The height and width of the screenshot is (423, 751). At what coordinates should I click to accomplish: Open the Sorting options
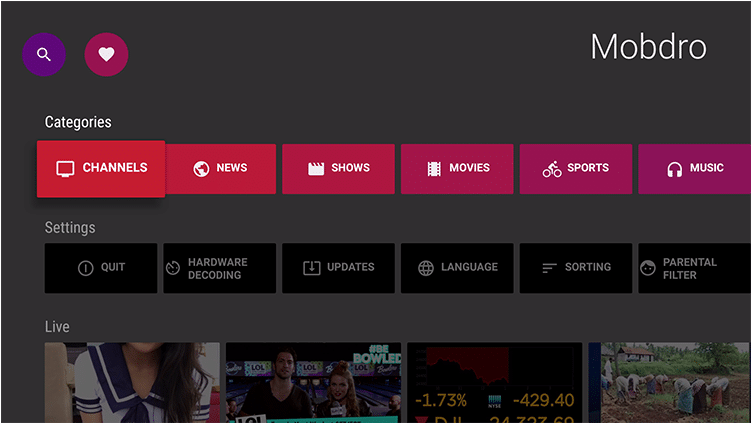click(x=576, y=268)
